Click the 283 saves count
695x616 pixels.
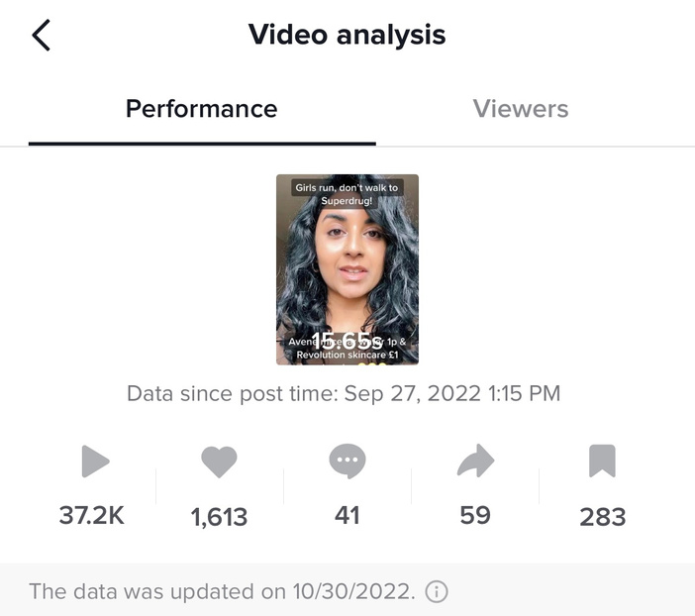[x=603, y=516]
